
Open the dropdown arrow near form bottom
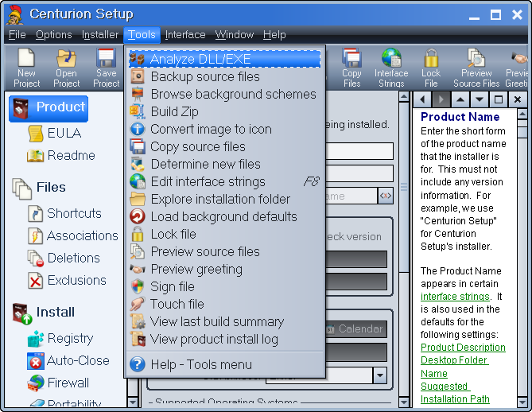point(379,375)
